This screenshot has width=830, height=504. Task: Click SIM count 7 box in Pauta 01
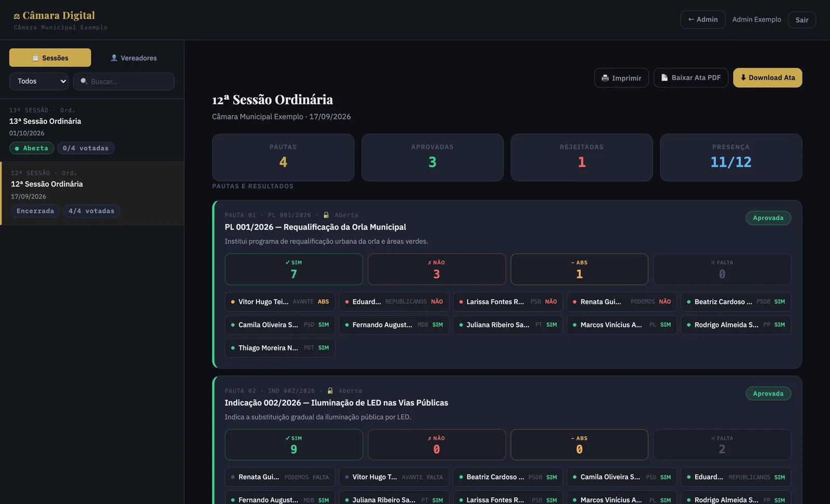click(x=294, y=269)
